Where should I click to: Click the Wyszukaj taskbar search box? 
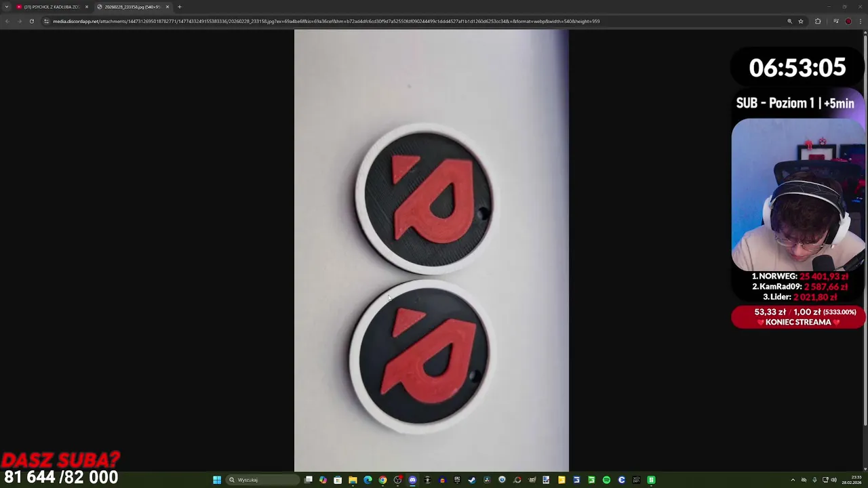coord(263,480)
